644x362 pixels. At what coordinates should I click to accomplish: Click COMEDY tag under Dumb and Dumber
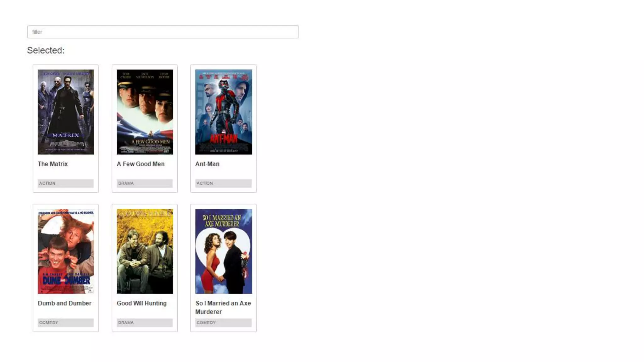point(66,323)
